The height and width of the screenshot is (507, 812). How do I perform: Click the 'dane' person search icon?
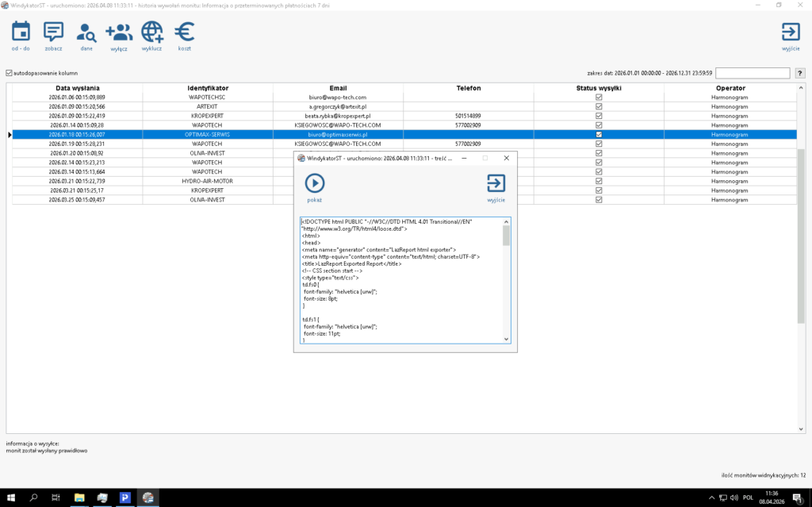86,33
